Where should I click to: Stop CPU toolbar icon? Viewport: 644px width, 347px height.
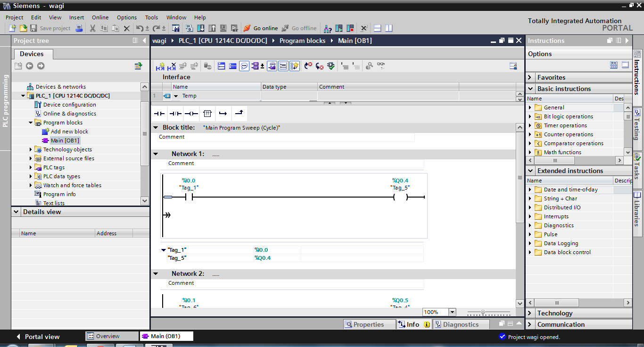(350, 28)
